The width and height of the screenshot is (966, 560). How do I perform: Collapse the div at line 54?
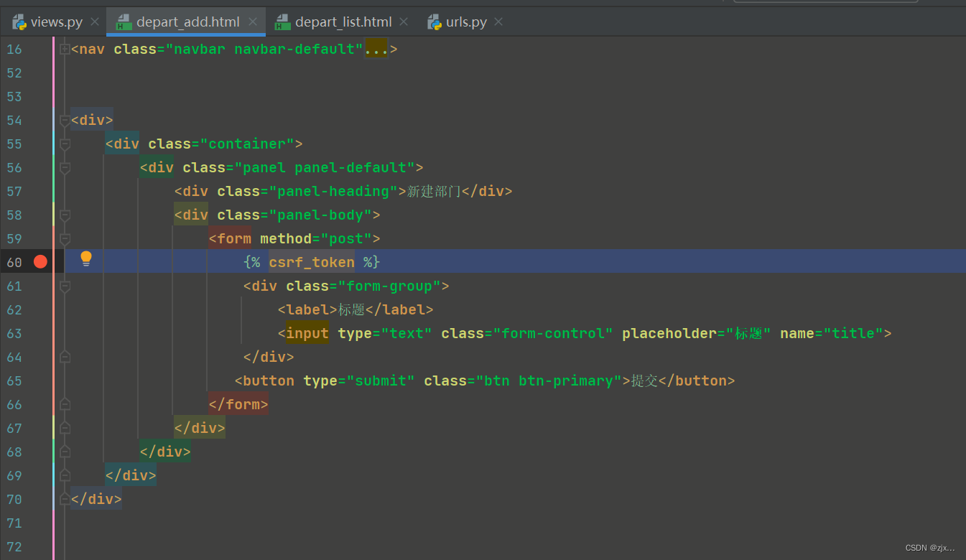tap(65, 120)
